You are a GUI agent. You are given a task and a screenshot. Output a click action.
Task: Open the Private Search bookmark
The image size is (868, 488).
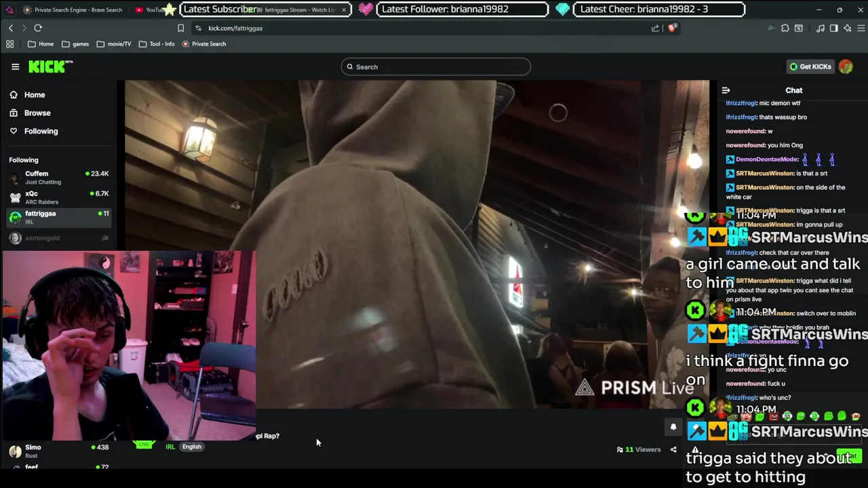tap(204, 44)
